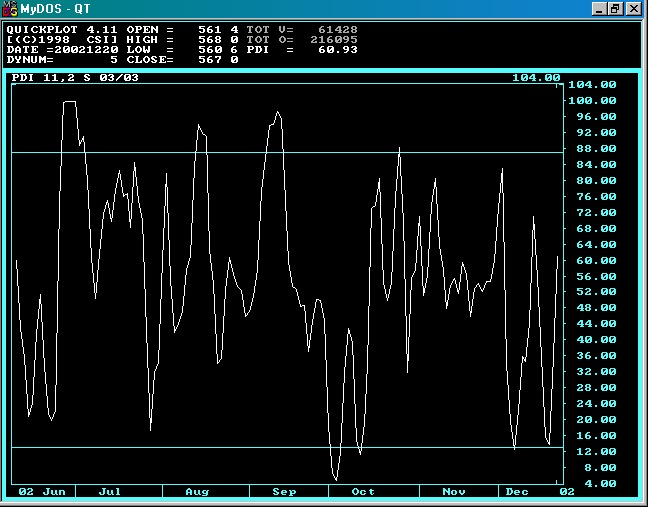648x507 pixels.
Task: Click the 84.00 y-axis label
Action: click(596, 164)
